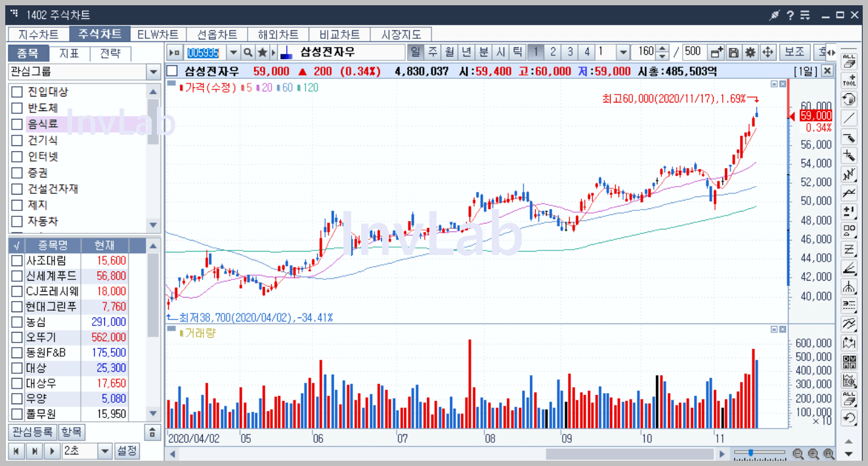This screenshot has height=466, width=868.
Task: Select the 월 monthly period button
Action: tap(450, 53)
